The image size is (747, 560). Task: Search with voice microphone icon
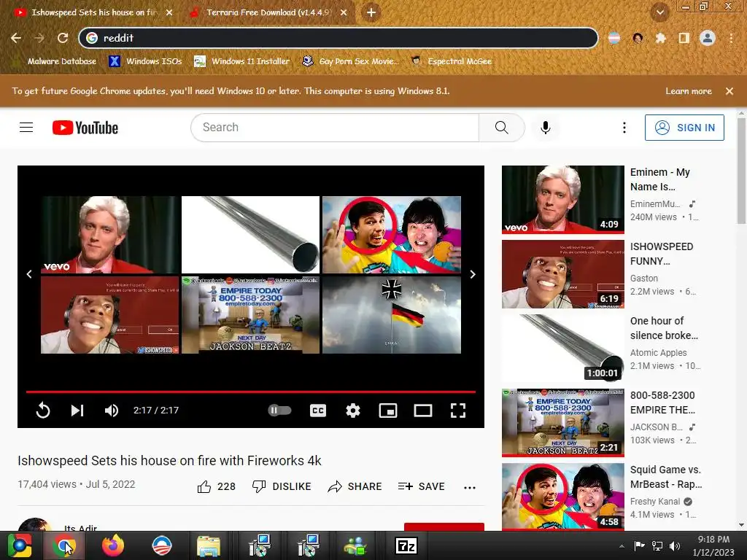[546, 128]
